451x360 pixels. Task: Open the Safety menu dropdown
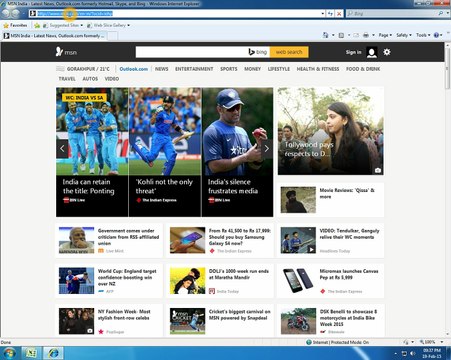tap(404, 35)
